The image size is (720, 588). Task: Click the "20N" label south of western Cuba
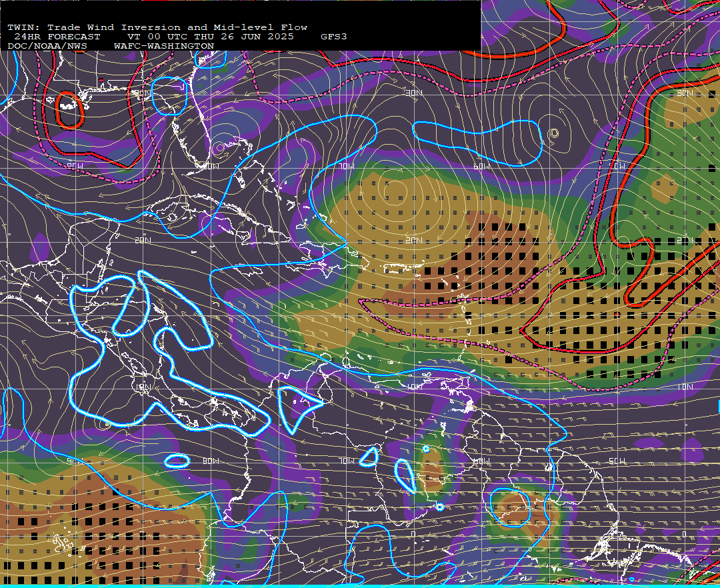click(x=143, y=240)
